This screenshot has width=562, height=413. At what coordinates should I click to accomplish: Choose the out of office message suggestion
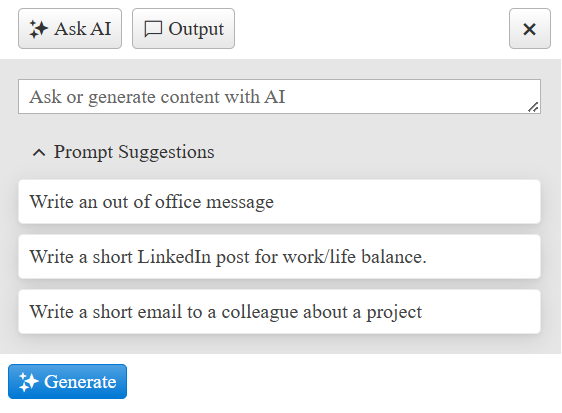click(x=279, y=201)
